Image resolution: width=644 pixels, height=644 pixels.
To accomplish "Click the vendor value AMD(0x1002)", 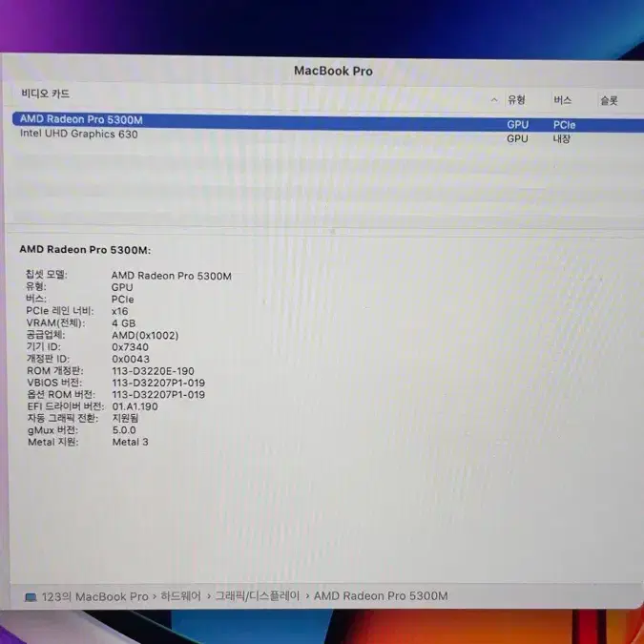I will click(145, 335).
